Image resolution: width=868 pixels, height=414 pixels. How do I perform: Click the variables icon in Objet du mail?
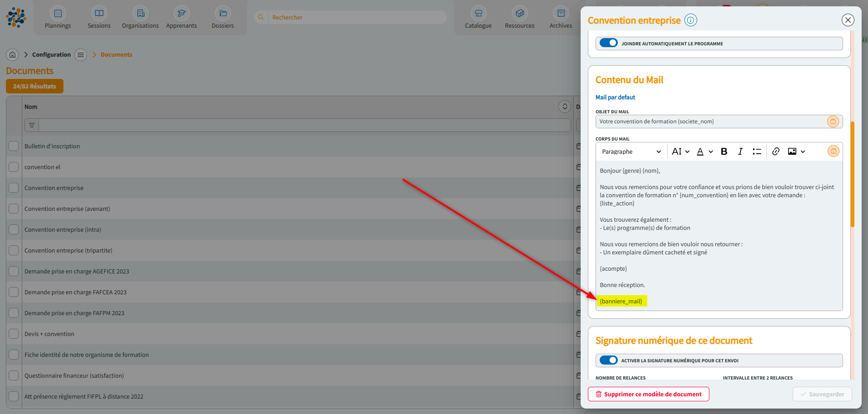tap(833, 122)
